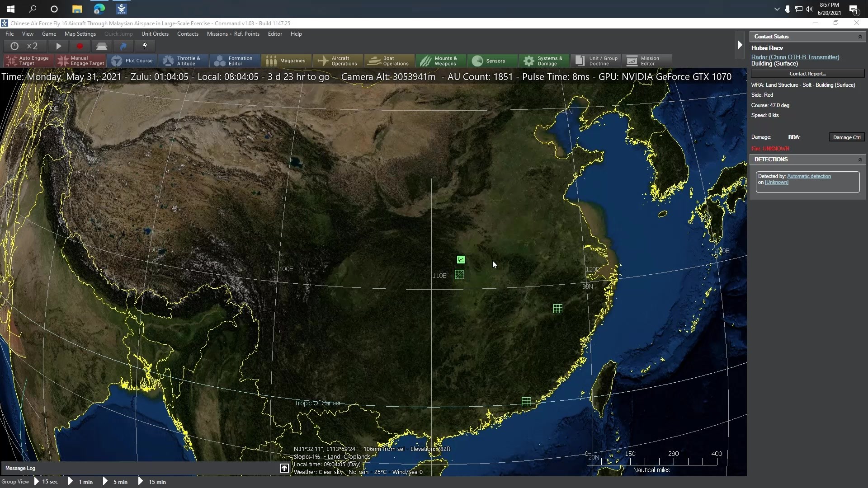Image resolution: width=868 pixels, height=488 pixels.
Task: Select Auto Engage Target
Action: (29, 61)
